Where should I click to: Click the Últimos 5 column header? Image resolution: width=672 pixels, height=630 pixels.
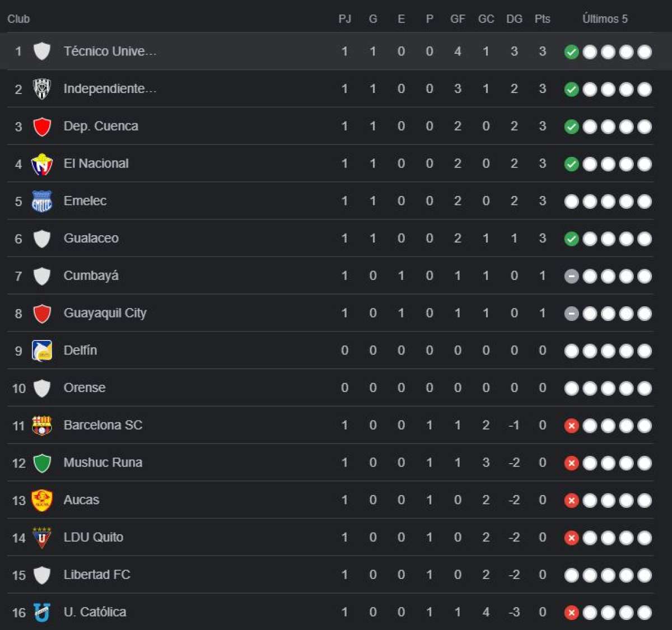[605, 18]
